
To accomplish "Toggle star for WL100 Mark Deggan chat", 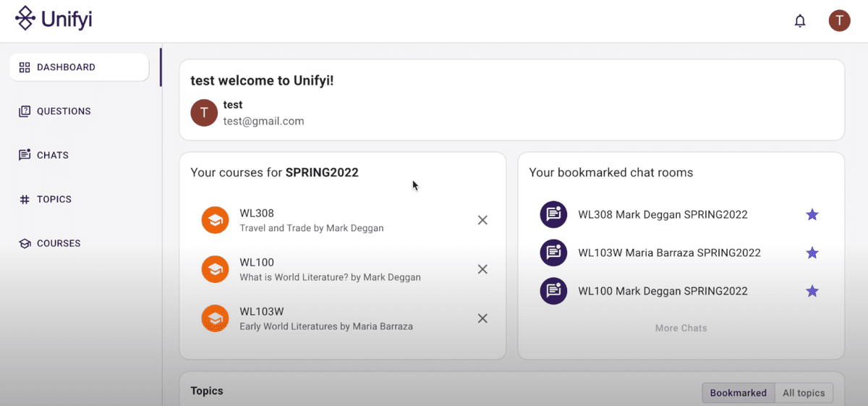I will 812,291.
